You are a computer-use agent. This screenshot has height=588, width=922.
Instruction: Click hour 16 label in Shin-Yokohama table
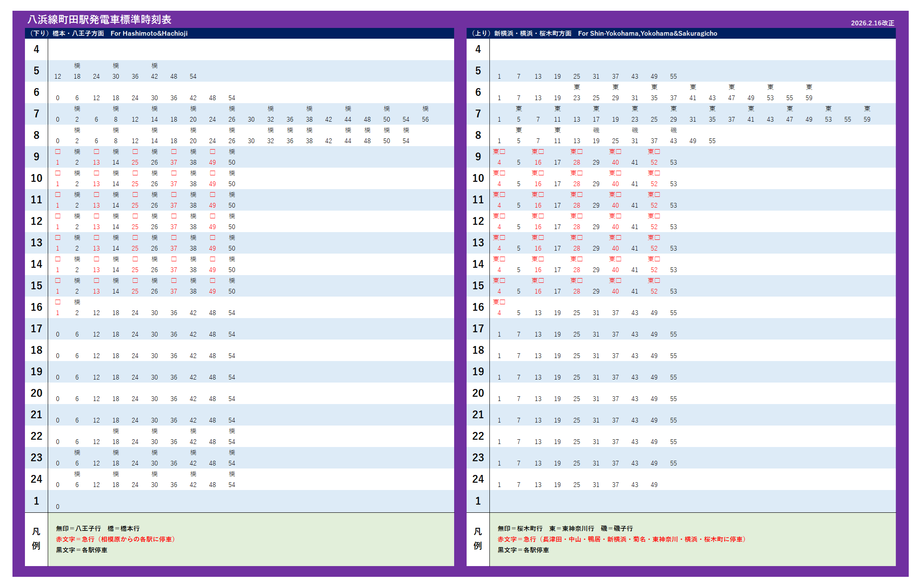tap(478, 307)
